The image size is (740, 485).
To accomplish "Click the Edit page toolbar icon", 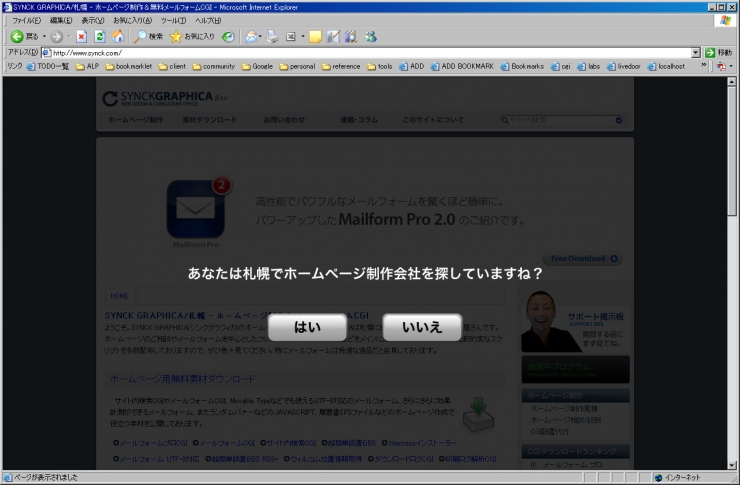I will coord(291,36).
